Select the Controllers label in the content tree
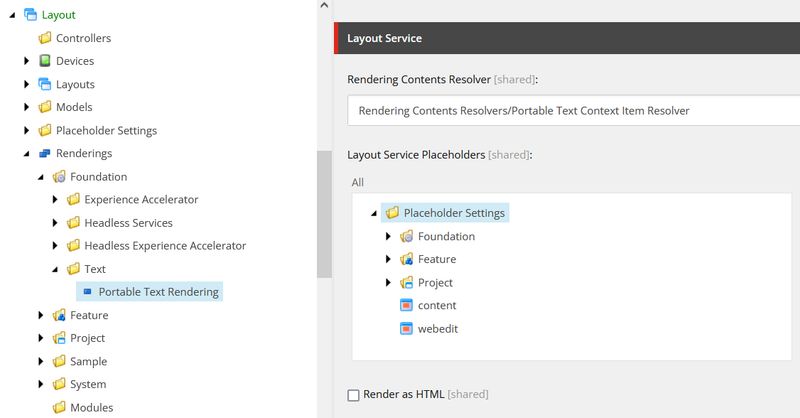Screen dimensions: 800x418 (x=83, y=38)
